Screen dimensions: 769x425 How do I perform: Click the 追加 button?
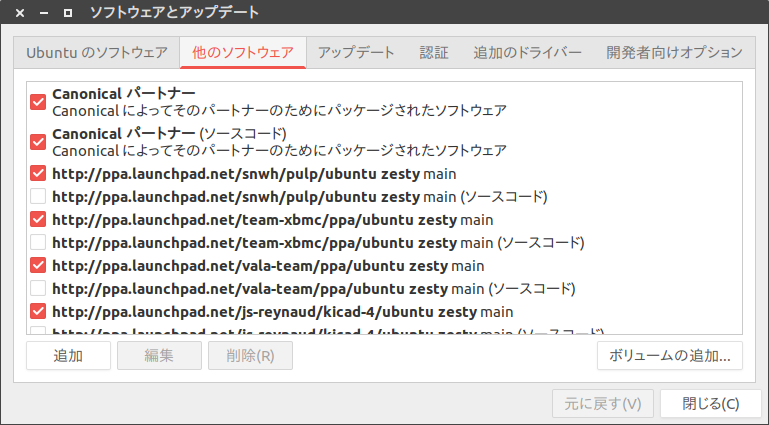coord(68,355)
